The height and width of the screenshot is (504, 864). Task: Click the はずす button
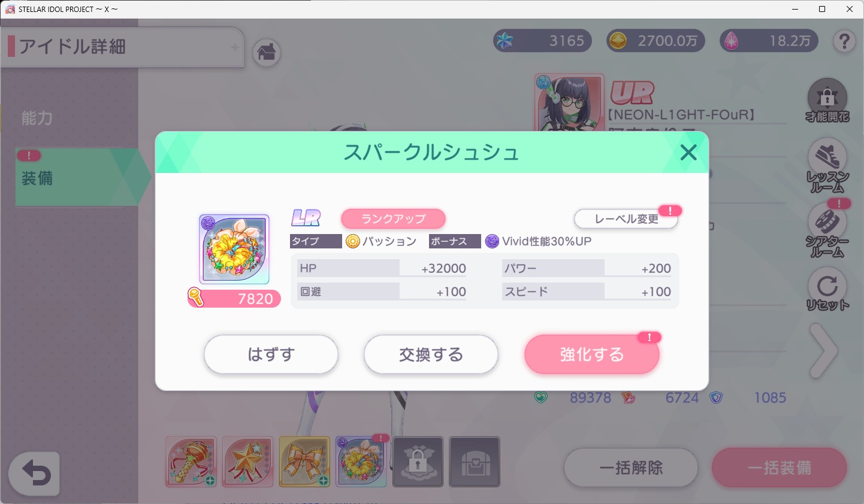pos(271,354)
